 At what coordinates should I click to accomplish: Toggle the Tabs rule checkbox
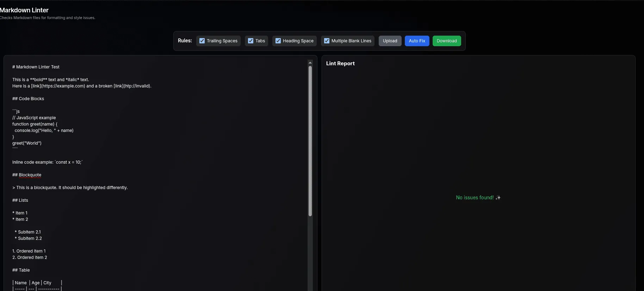click(x=250, y=41)
